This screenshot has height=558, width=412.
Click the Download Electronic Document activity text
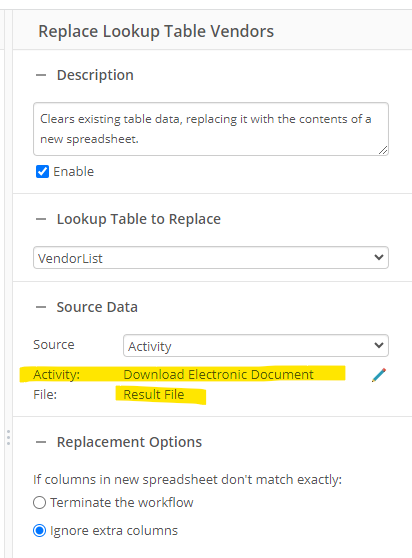[218, 375]
